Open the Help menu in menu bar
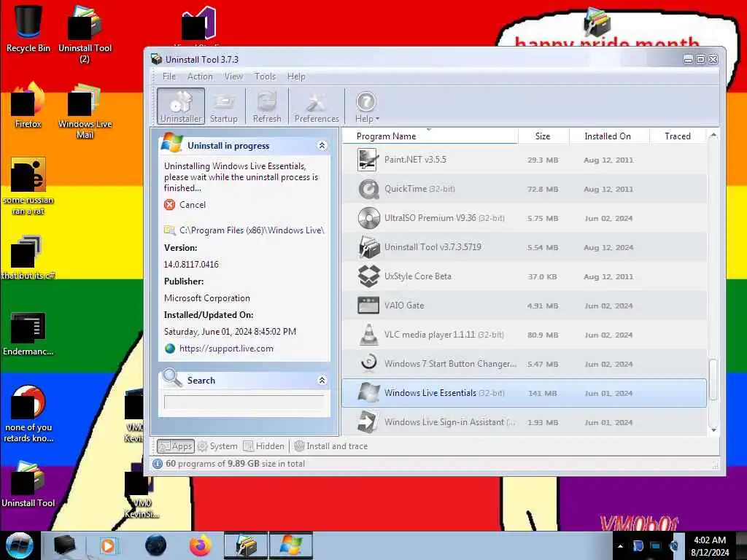Screen dimensions: 747x560 296,76
